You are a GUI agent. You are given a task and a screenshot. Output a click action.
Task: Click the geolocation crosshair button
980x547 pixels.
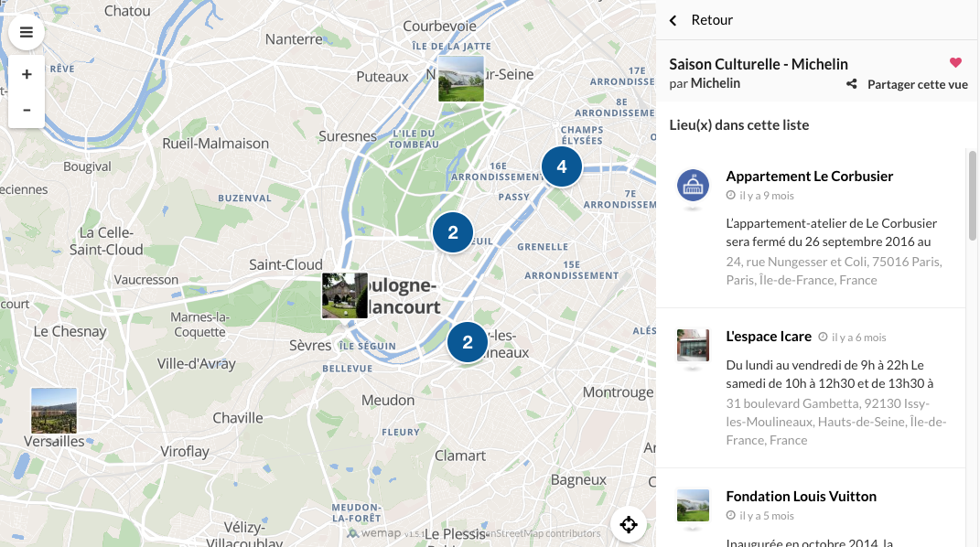tap(629, 524)
